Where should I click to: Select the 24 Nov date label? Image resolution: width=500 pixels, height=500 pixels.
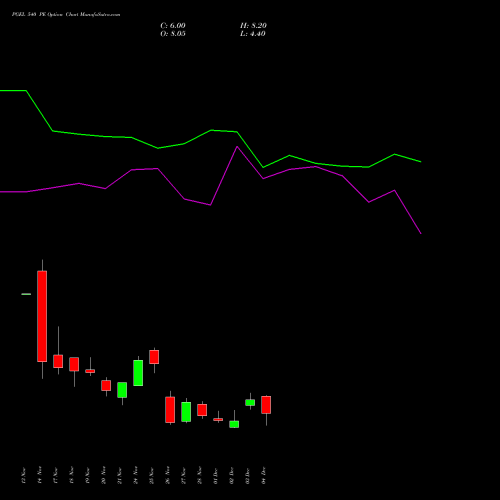click(136, 475)
